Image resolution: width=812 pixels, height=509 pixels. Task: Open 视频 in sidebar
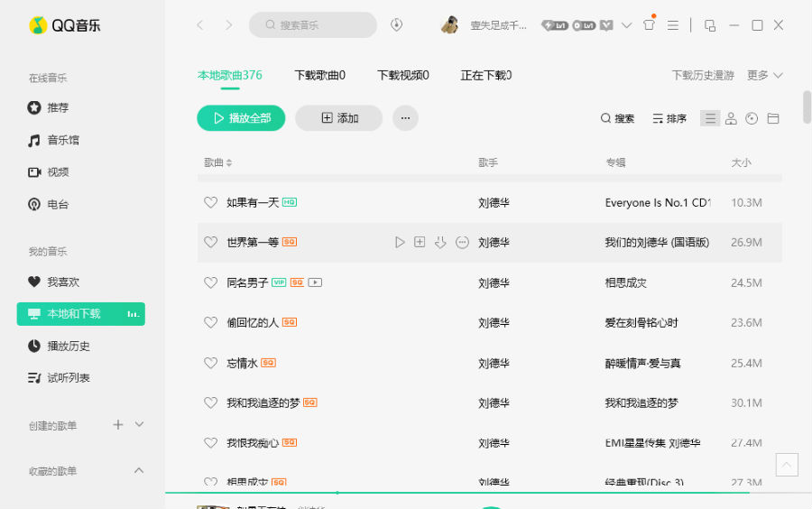tap(48, 171)
